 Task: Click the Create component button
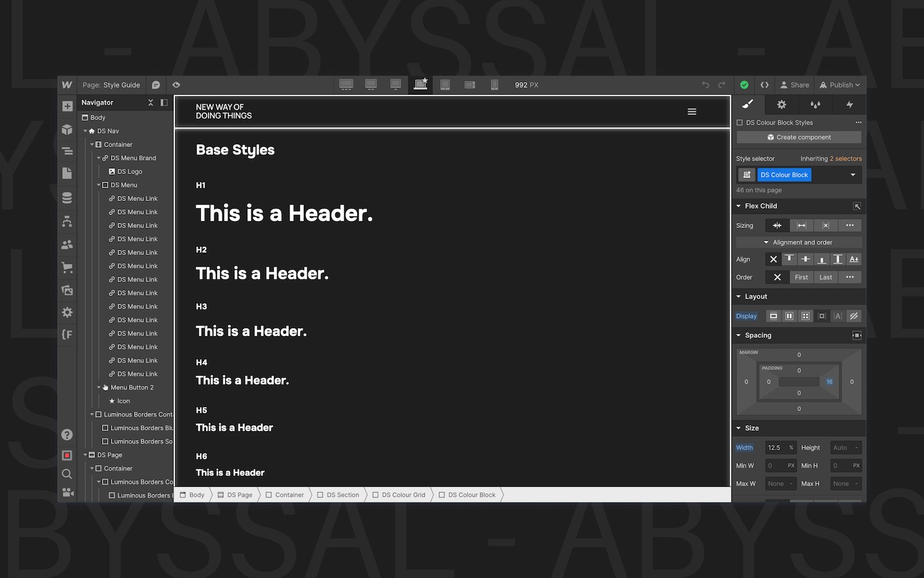pyautogui.click(x=798, y=137)
